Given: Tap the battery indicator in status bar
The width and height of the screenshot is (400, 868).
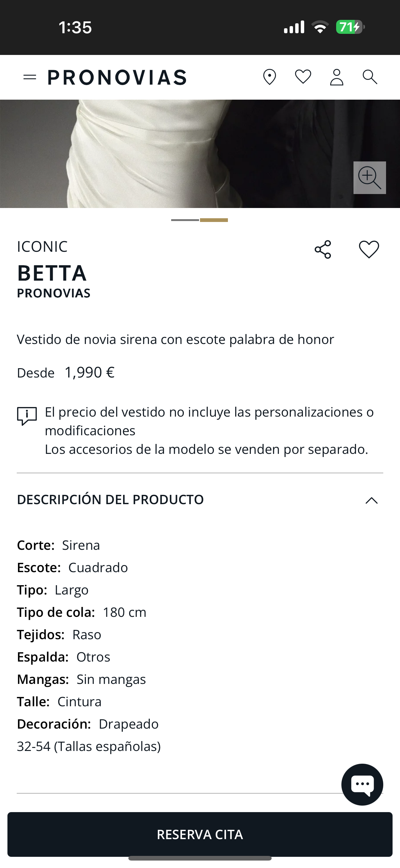Looking at the screenshot, I should point(350,27).
